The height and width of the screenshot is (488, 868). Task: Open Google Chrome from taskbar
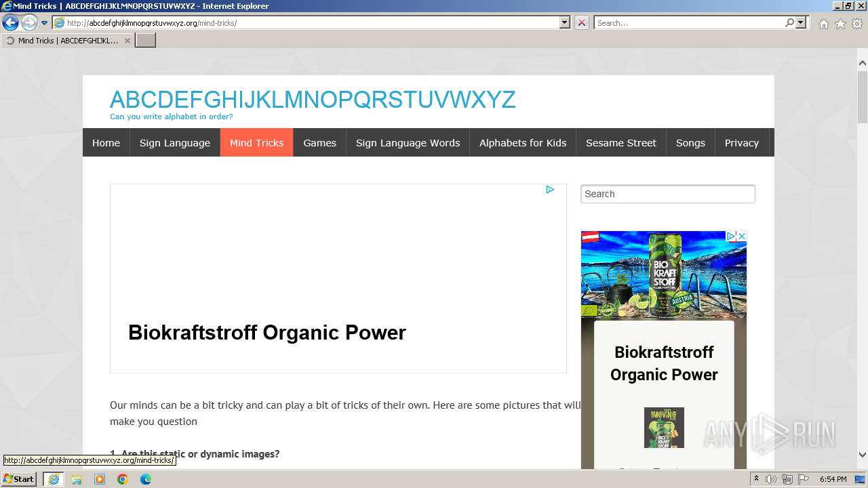pos(123,479)
